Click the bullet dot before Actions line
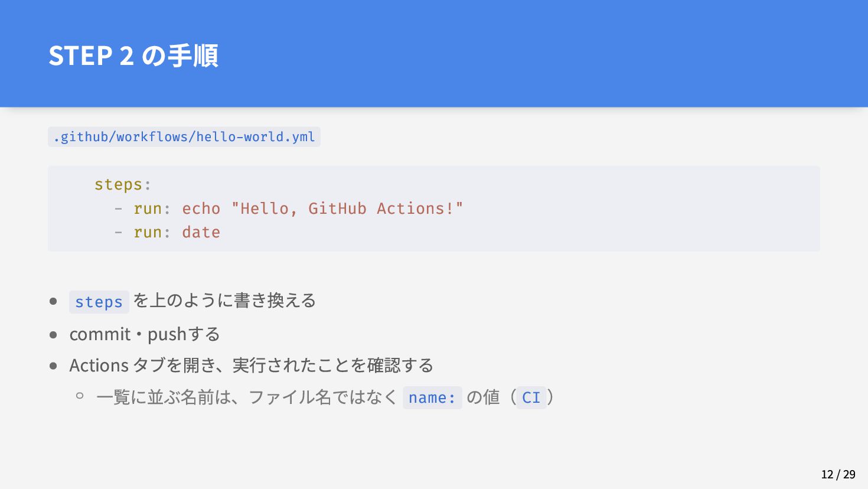 (x=53, y=366)
